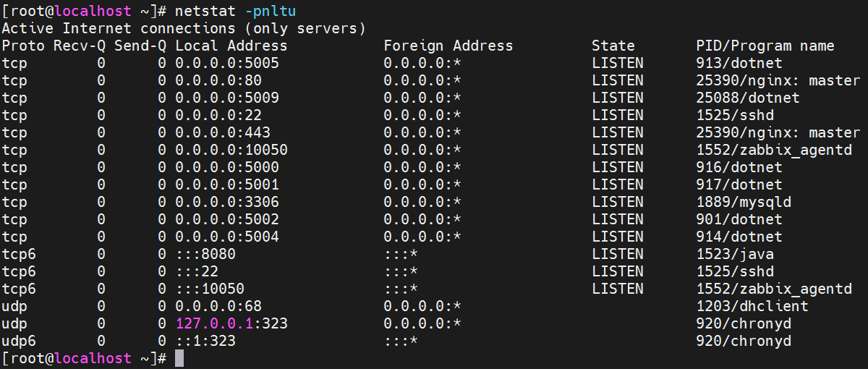Select the 0.0.0.0:3306 local address
This screenshot has height=369, width=868.
pyautogui.click(x=226, y=202)
